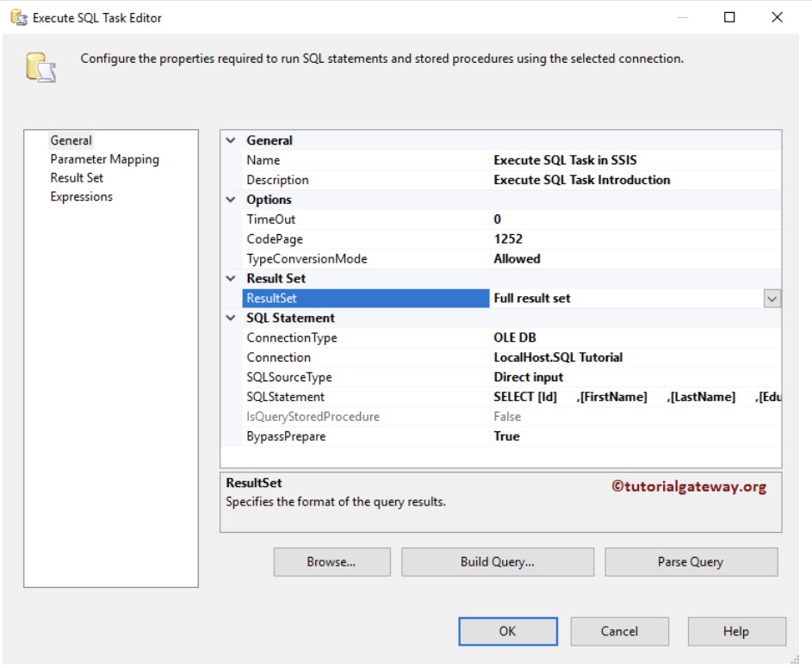Click the TimeOut property label
This screenshot has width=812, height=668.
271,219
